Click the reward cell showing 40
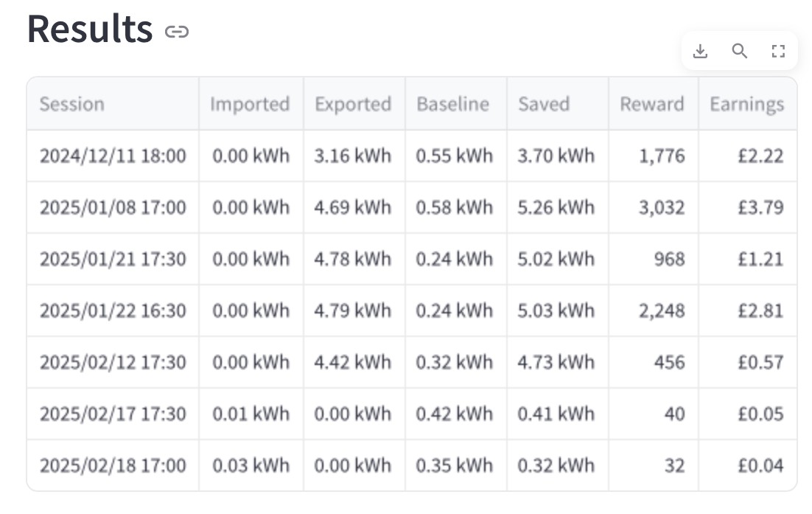Image resolution: width=812 pixels, height=514 pixels. pos(654,414)
